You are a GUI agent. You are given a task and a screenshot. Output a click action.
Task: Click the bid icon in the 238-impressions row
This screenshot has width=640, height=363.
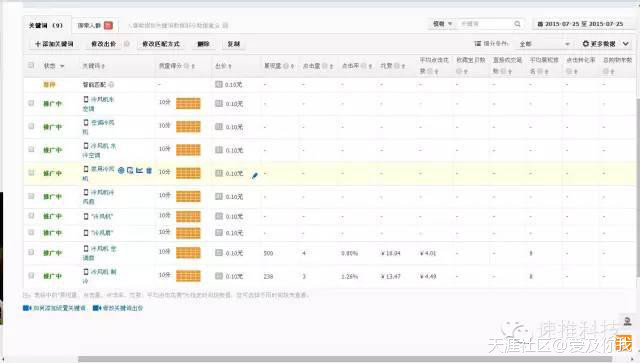click(x=219, y=276)
